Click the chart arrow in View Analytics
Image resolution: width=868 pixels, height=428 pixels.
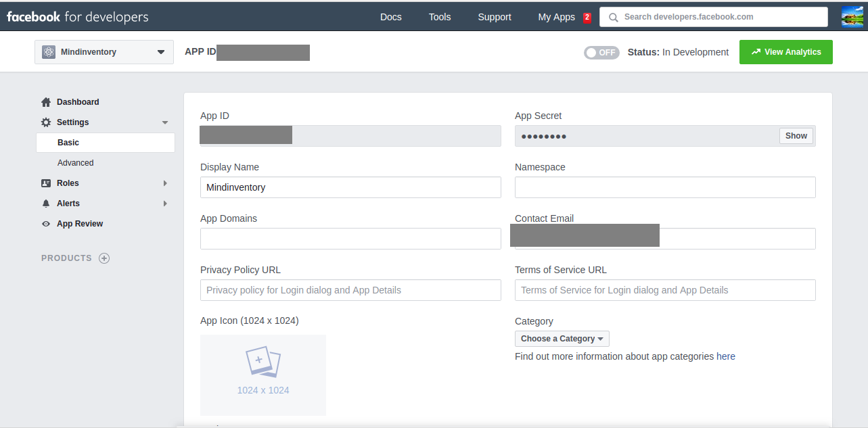[756, 52]
